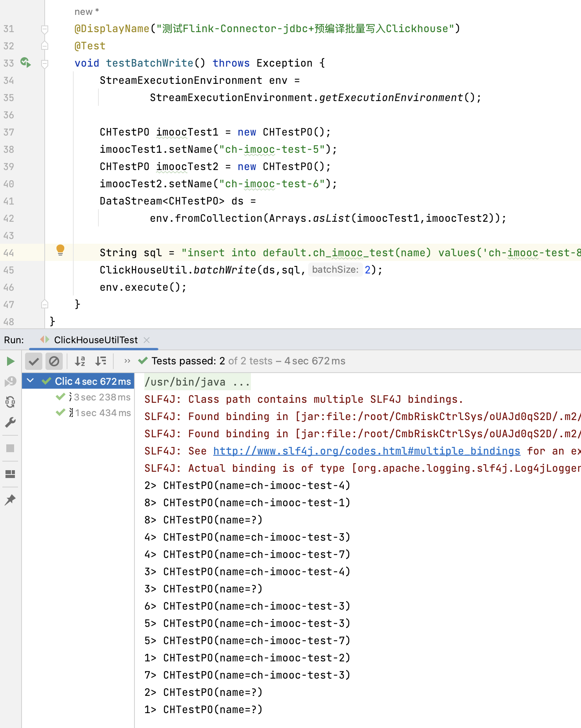Click the 'new *' author hint above line 31
Image resolution: width=581 pixels, height=728 pixels.
coord(87,12)
